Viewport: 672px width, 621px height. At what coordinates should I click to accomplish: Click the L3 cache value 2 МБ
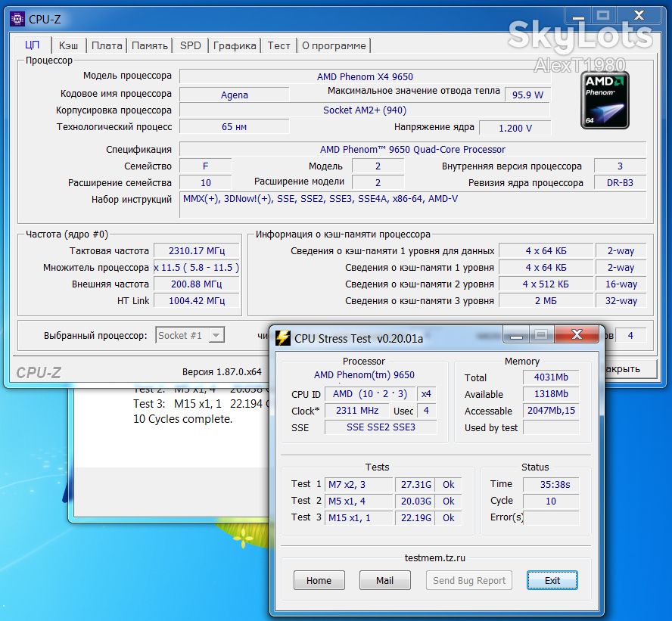546,300
